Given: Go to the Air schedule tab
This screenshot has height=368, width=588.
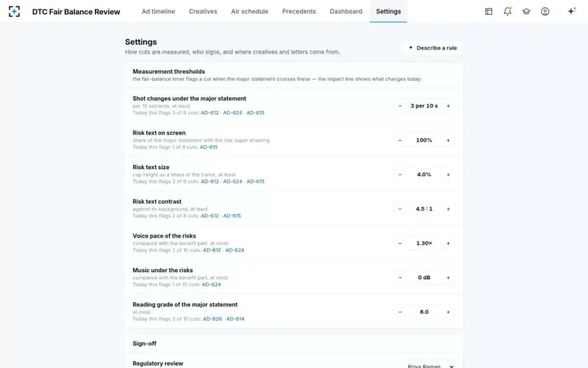Looking at the screenshot, I should click(x=249, y=11).
